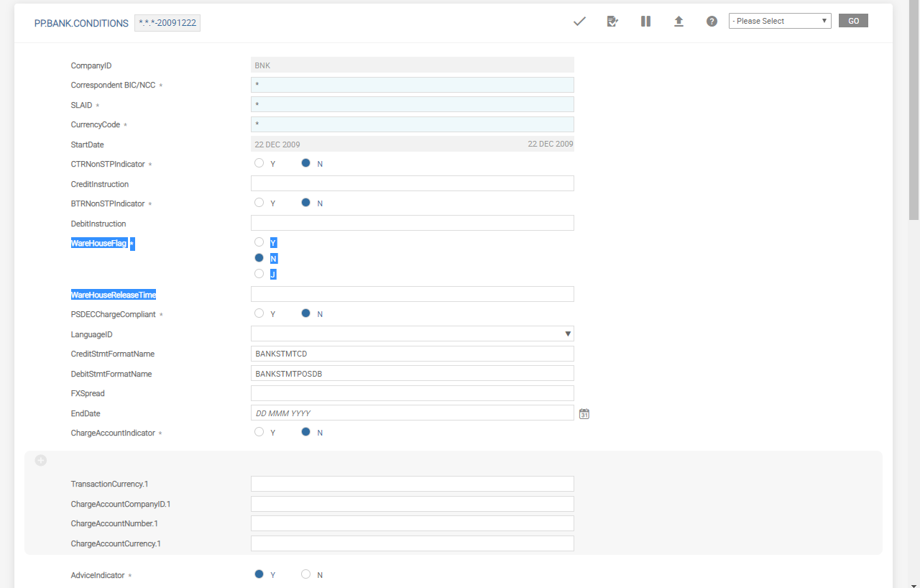Click the validate record icon
This screenshot has height=588, width=920.
(x=612, y=22)
